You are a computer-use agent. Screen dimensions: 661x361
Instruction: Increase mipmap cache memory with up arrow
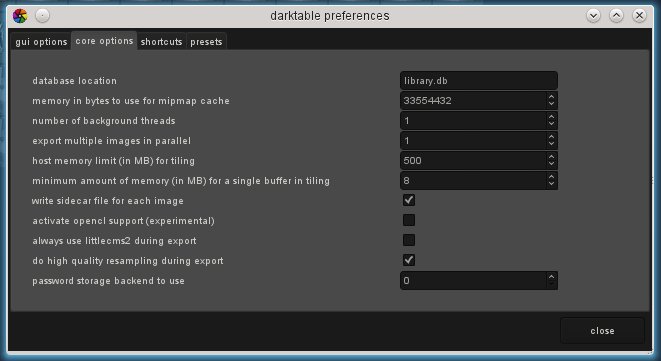551,97
